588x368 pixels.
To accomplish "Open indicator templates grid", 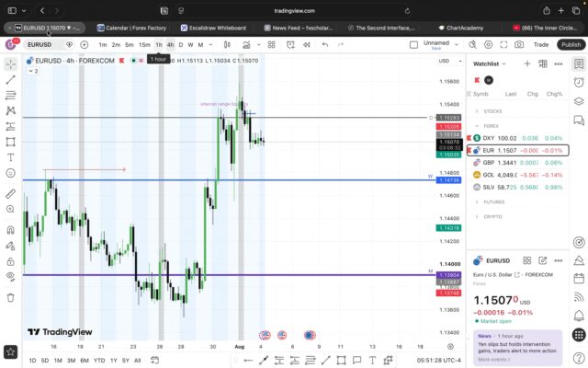I will pyautogui.click(x=272, y=45).
